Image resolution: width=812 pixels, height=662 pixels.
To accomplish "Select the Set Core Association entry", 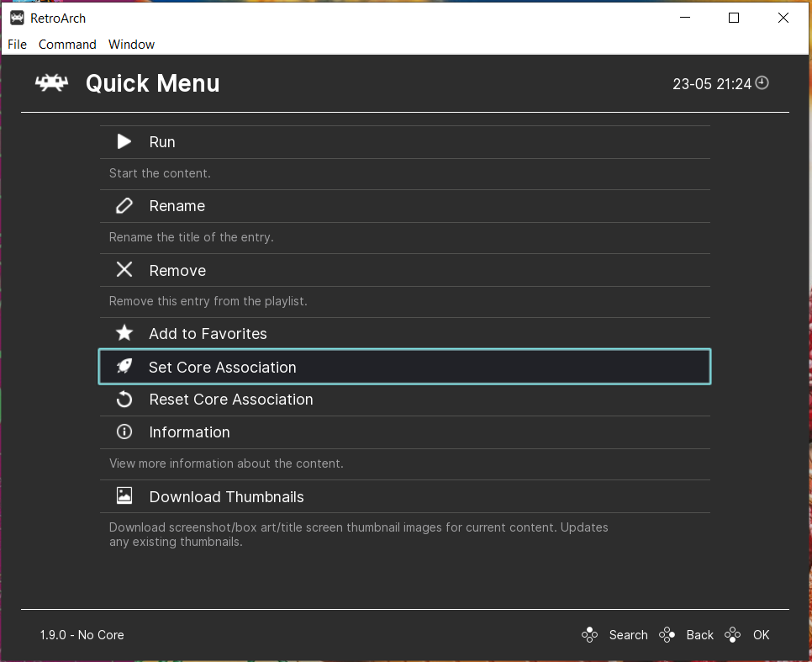I will (404, 367).
